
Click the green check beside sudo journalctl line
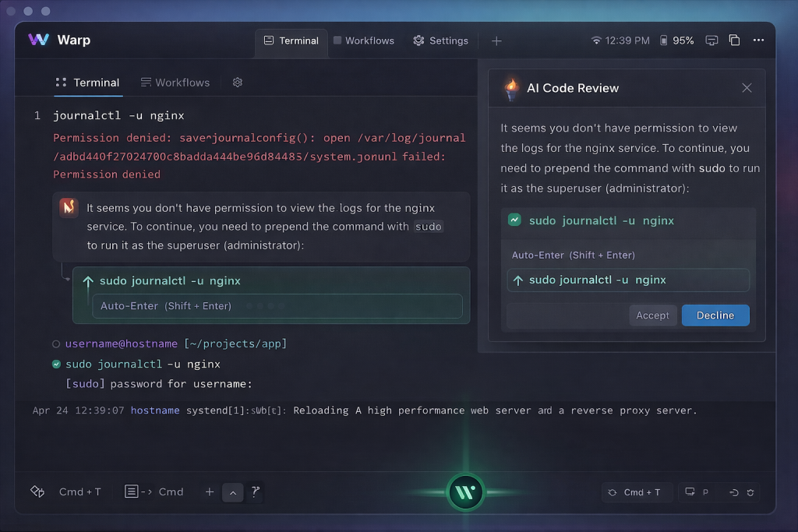[x=56, y=365]
